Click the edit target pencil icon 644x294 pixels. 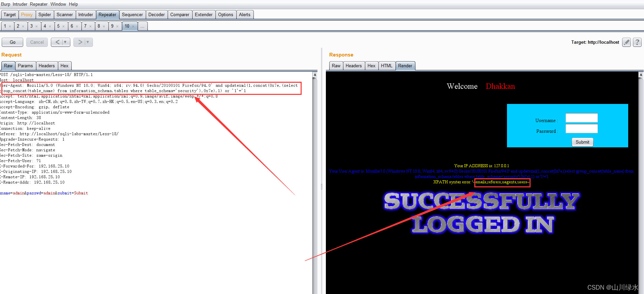626,42
